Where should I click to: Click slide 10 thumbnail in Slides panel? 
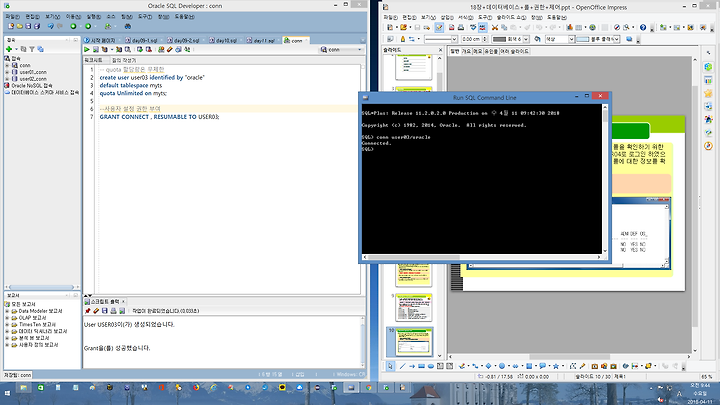[x=414, y=342]
